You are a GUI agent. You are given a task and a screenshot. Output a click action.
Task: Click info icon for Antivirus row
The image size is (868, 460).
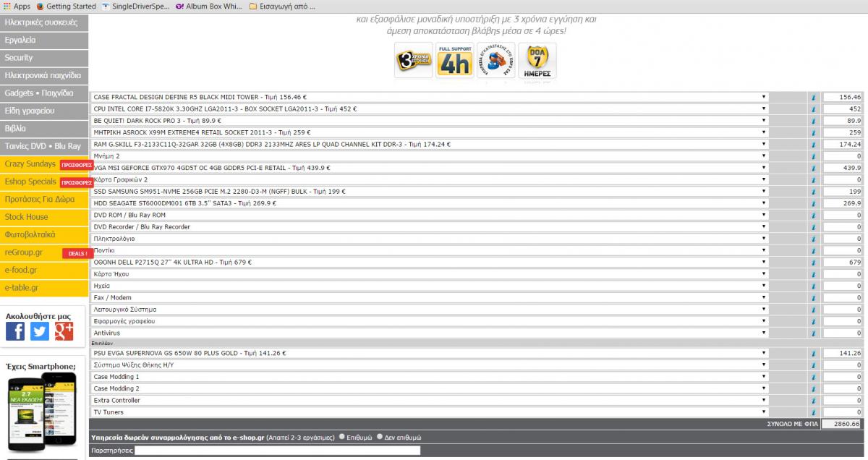click(x=813, y=333)
